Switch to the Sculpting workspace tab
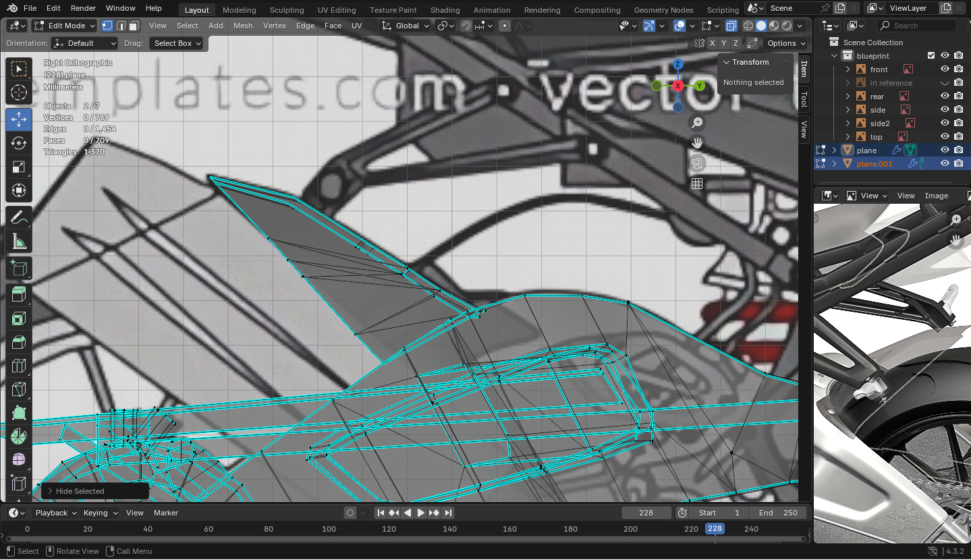 coord(287,10)
